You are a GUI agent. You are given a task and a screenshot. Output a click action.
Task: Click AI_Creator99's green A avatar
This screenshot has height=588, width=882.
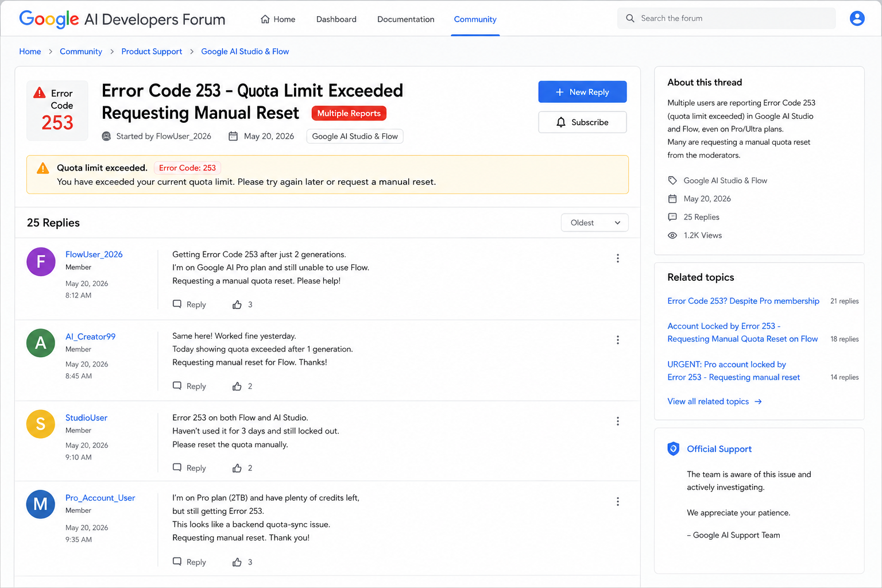point(41,343)
